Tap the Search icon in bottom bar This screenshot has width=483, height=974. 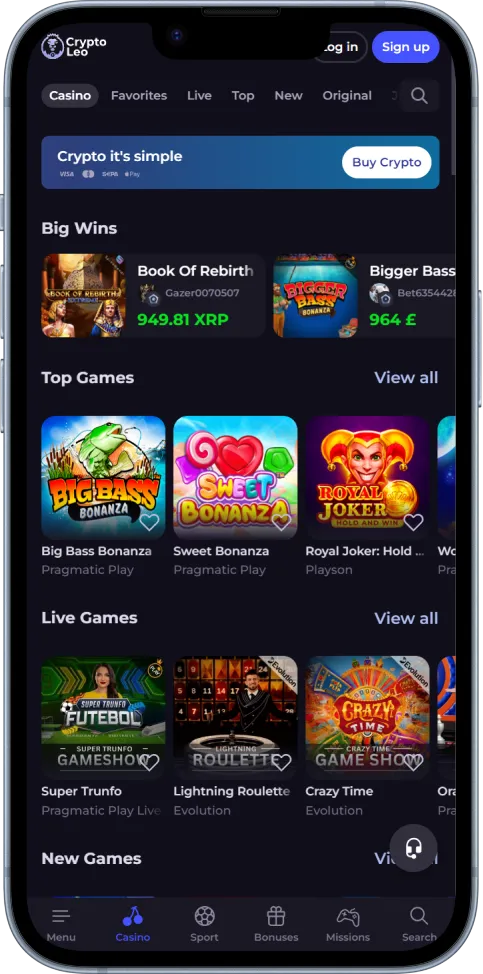tap(419, 916)
